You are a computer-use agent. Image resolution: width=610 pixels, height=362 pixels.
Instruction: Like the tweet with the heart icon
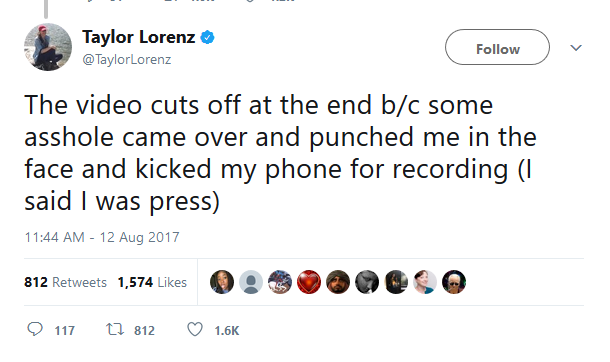pyautogui.click(x=195, y=330)
